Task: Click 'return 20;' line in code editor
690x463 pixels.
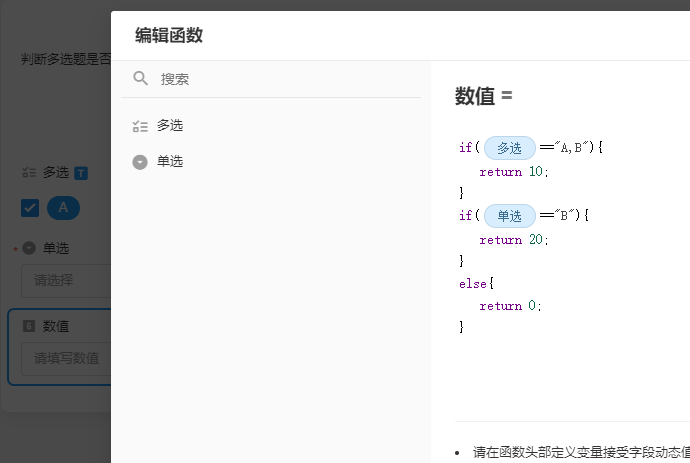Action: pyautogui.click(x=514, y=239)
